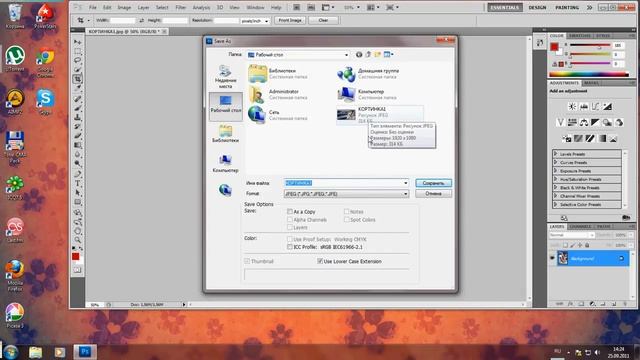Open the Layer menu
The image size is (640, 360).
click(x=143, y=7)
